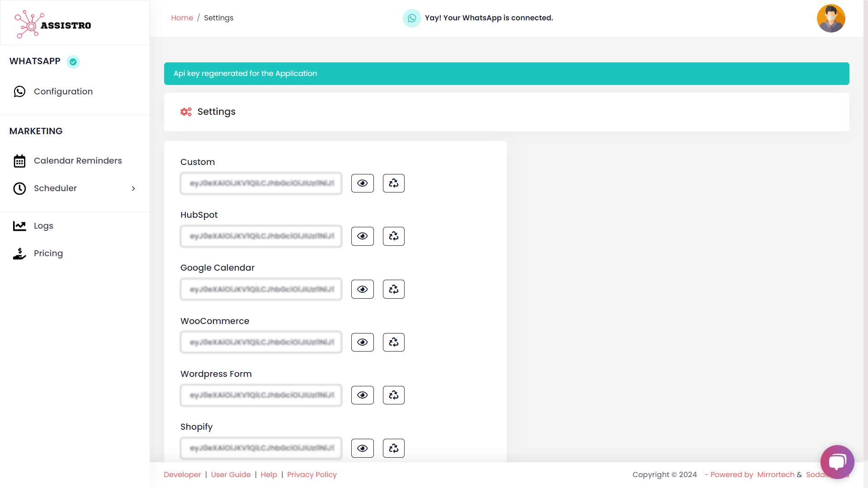Navigate to Home breadcrumb

pos(182,18)
